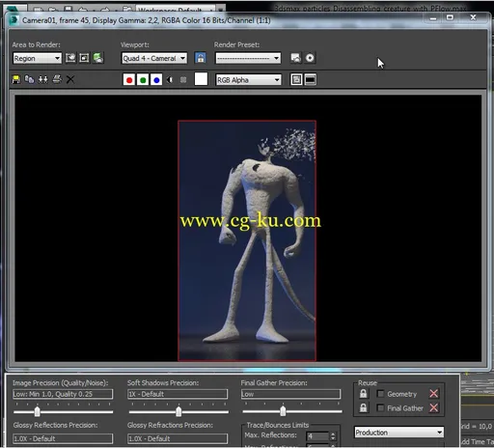Click the Max. Reflections value field
The width and height of the screenshot is (494, 448).
pyautogui.click(x=317, y=436)
